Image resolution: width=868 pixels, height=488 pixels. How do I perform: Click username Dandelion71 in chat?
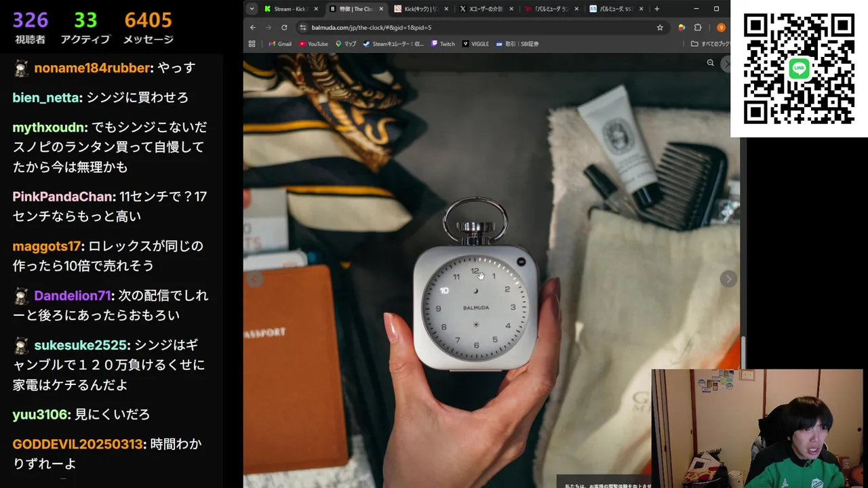(73, 296)
